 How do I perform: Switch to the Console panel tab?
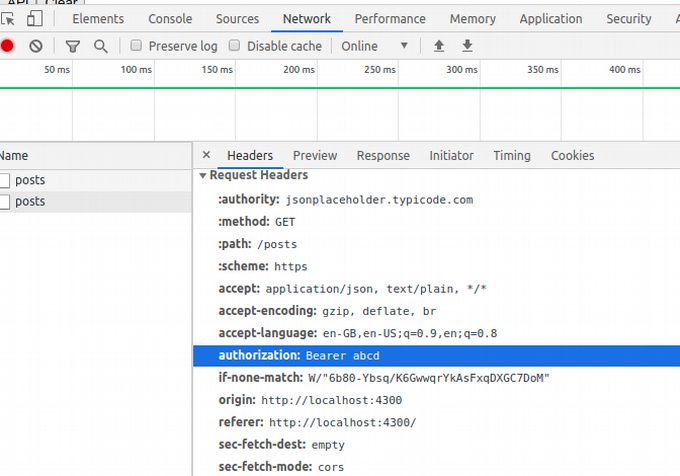click(170, 19)
